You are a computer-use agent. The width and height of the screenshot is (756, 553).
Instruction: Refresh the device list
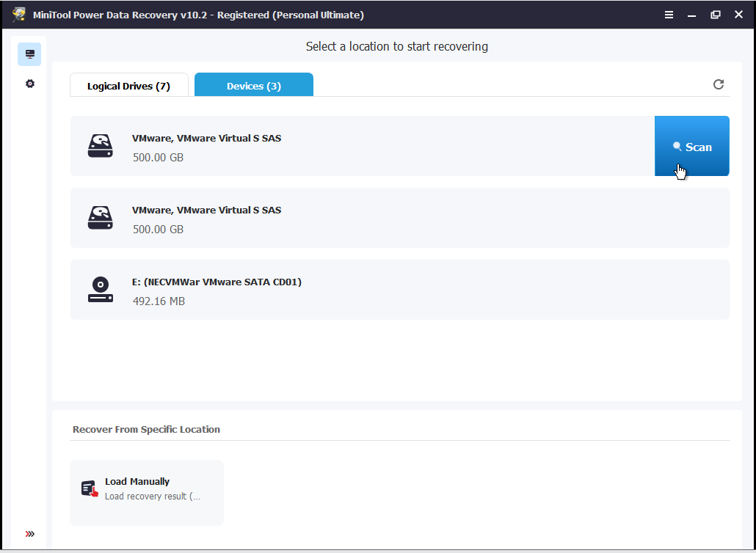[719, 84]
